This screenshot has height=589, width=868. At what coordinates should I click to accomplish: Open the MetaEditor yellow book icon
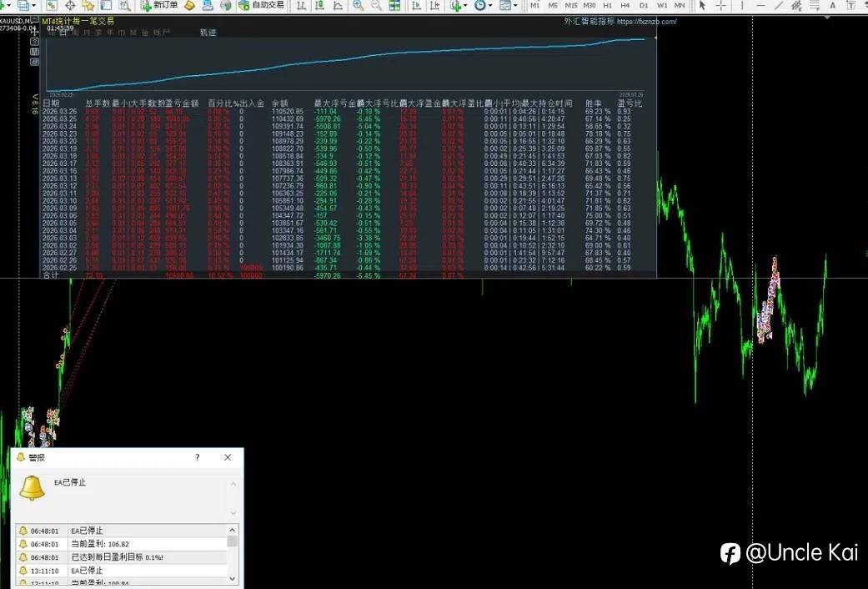[190, 6]
